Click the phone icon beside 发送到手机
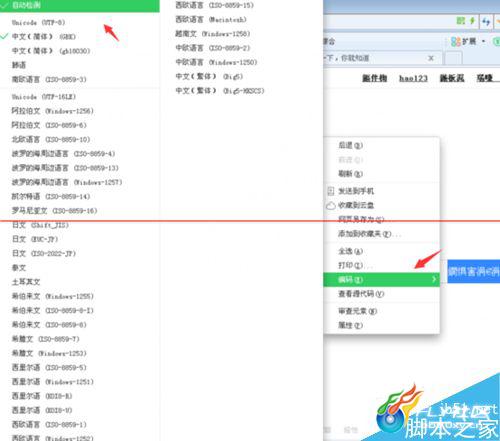 point(331,191)
